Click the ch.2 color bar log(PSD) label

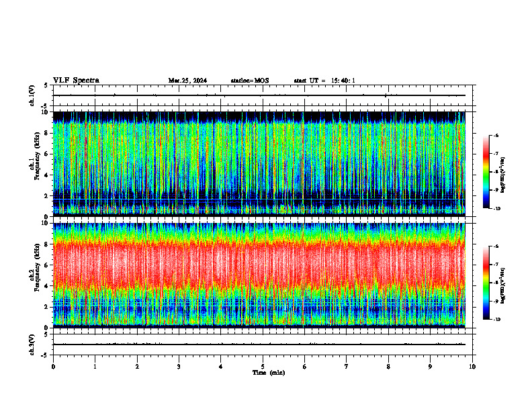(x=503, y=285)
